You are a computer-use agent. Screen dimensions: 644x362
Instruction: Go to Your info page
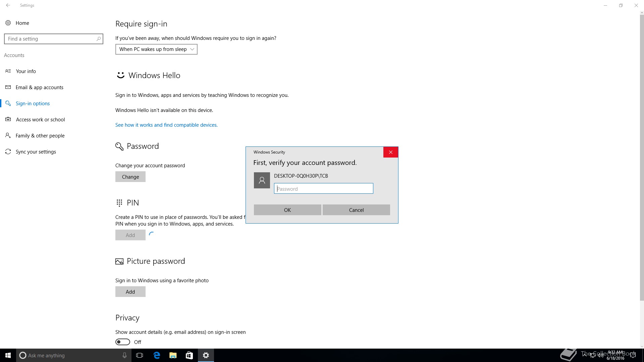click(26, 71)
